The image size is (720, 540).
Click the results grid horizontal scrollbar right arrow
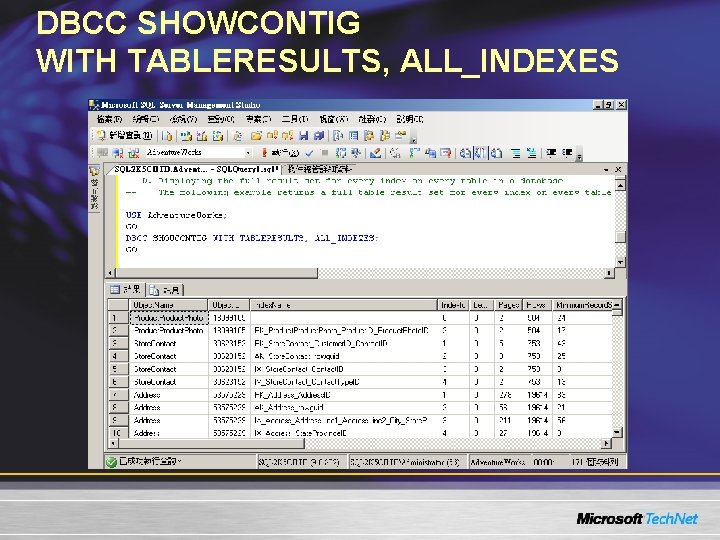pos(607,443)
